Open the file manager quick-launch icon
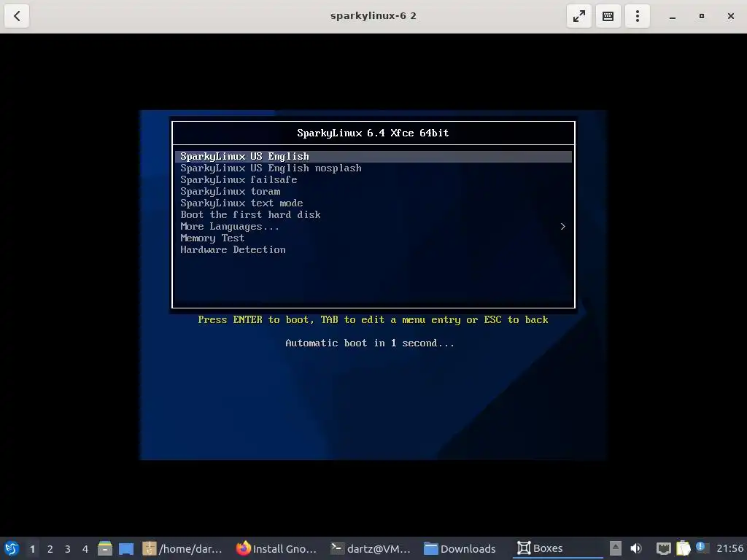 105,548
